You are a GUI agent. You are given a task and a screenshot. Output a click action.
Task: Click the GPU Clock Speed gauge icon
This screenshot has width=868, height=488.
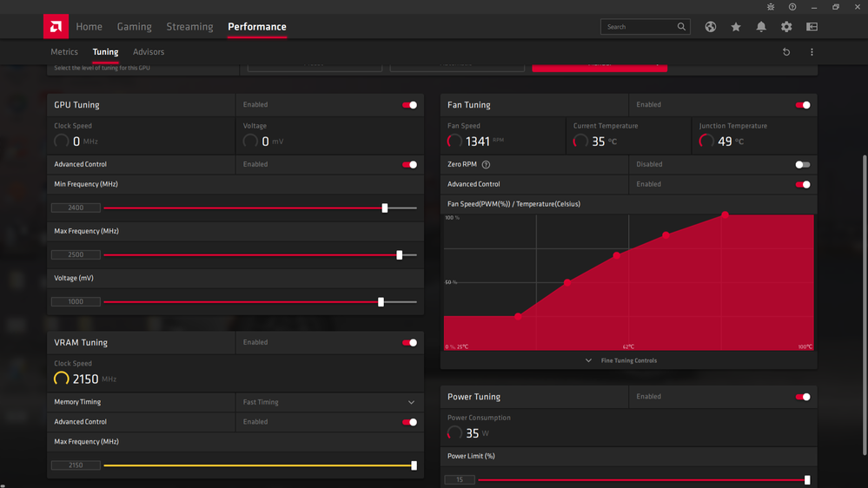pos(62,141)
